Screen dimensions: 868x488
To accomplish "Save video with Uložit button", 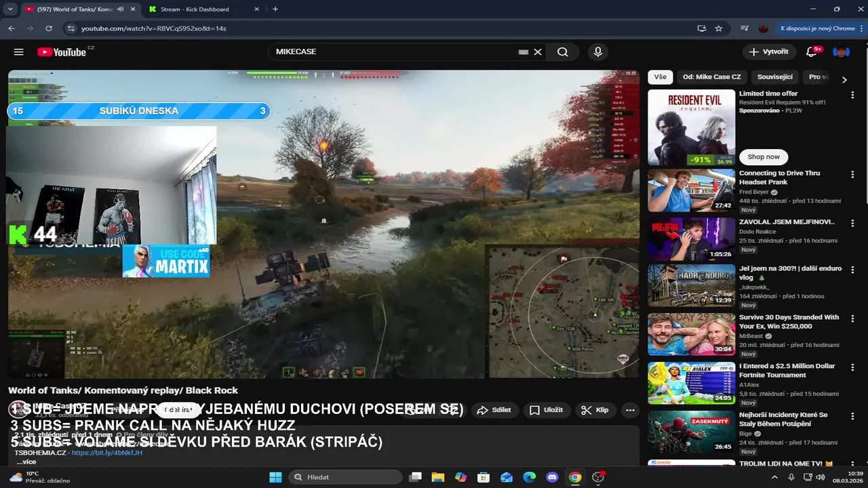I will click(x=546, y=410).
